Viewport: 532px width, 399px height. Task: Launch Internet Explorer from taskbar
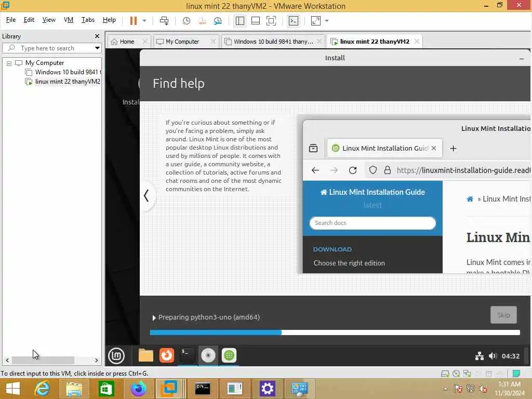(42, 389)
